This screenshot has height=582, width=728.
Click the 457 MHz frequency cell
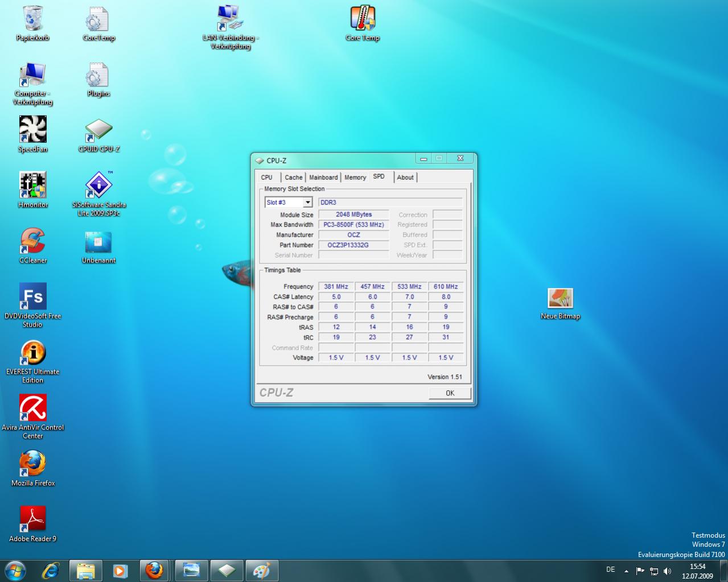[x=372, y=287]
